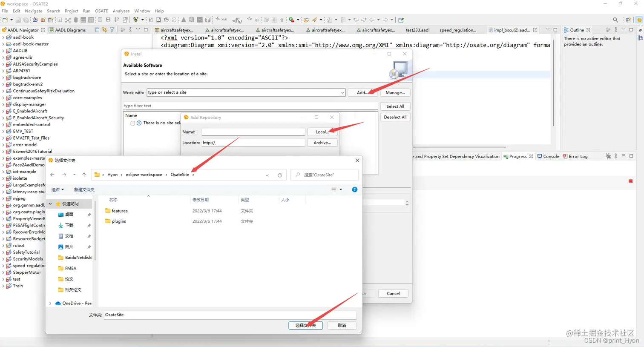Click the Search magnifier icon in OSATE toolbar
The height and width of the screenshot is (347, 644).
615,20
